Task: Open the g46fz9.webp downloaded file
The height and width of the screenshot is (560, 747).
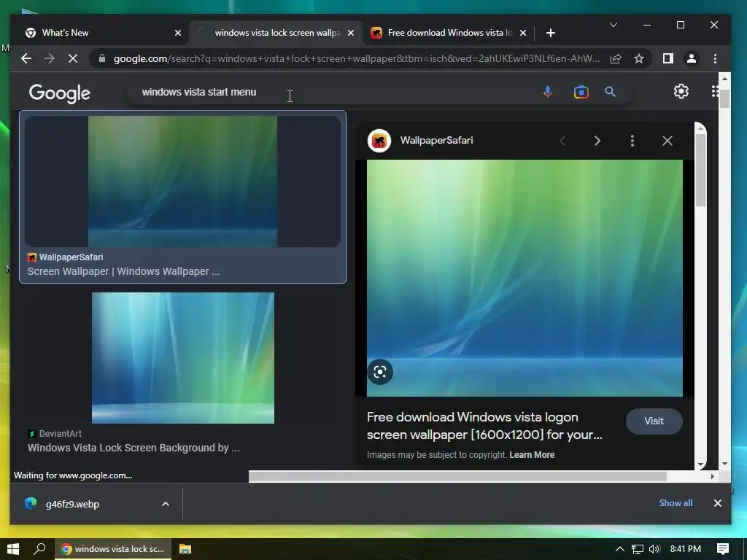Action: 72,504
